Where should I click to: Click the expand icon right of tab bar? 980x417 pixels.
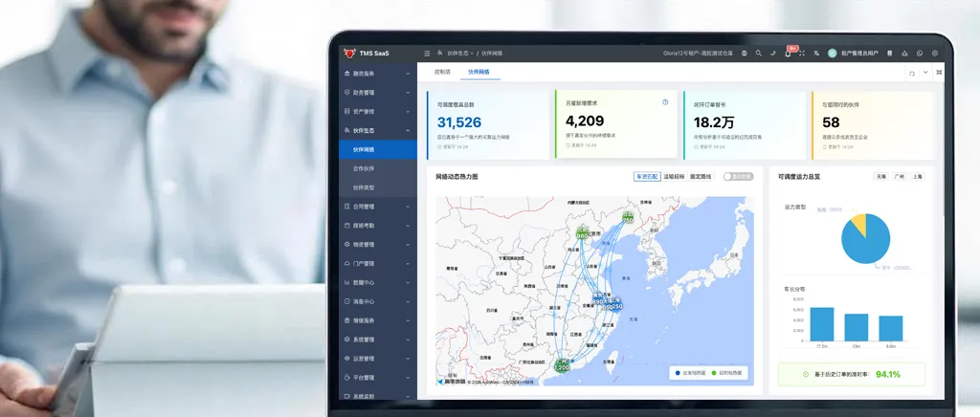(939, 73)
